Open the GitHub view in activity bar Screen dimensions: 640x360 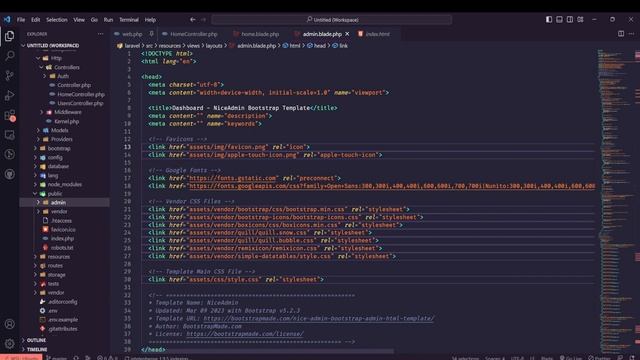[x=9, y=174]
